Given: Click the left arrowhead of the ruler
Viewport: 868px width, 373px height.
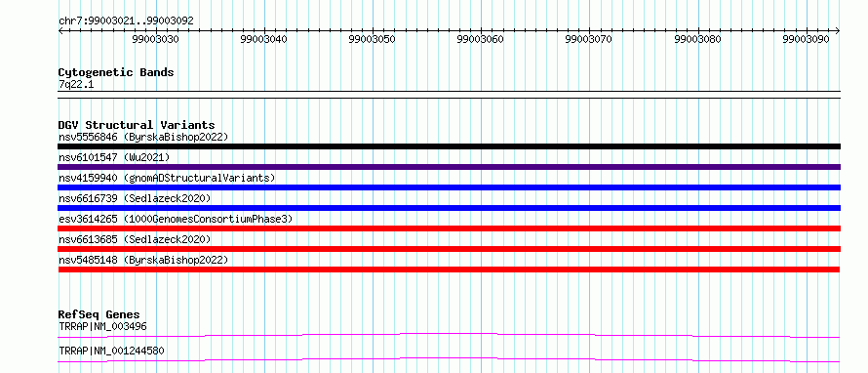Looking at the screenshot, I should click(60, 30).
